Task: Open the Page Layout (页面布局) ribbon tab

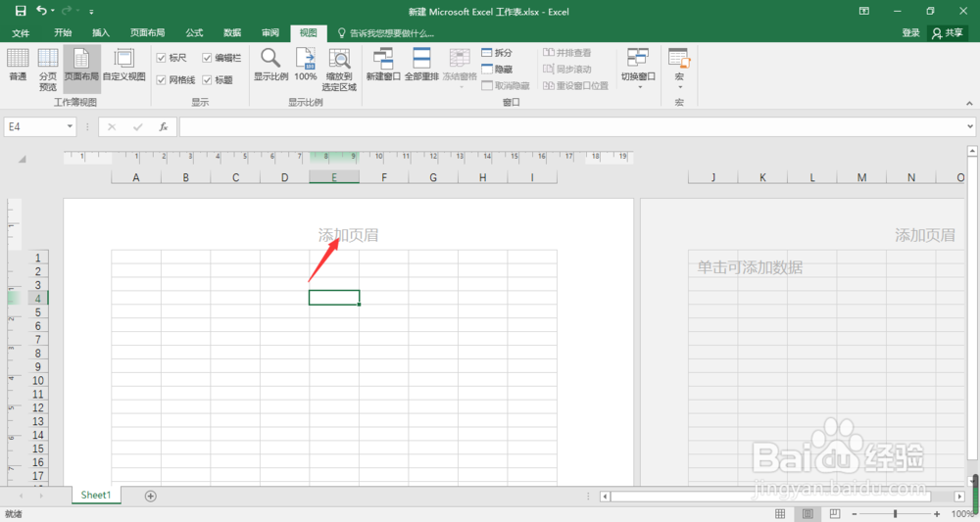Action: (x=148, y=33)
